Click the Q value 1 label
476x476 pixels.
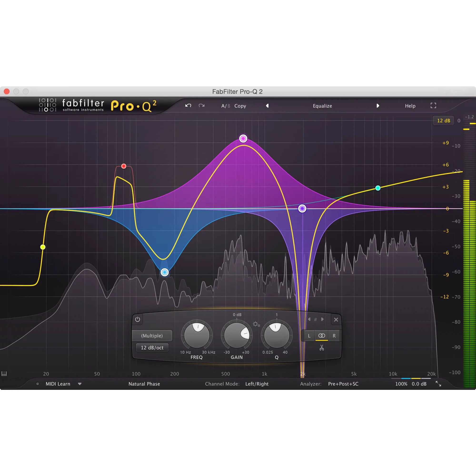tap(277, 315)
